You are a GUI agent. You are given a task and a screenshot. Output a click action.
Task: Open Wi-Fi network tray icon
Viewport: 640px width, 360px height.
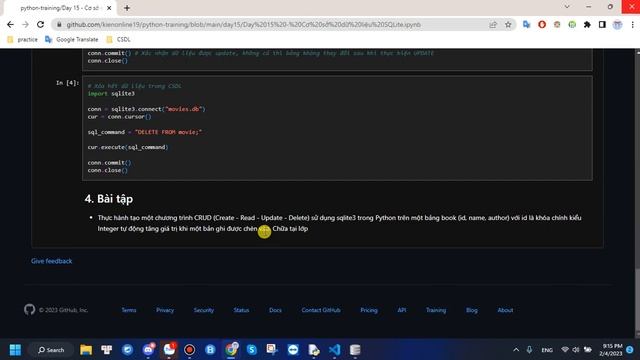565,350
